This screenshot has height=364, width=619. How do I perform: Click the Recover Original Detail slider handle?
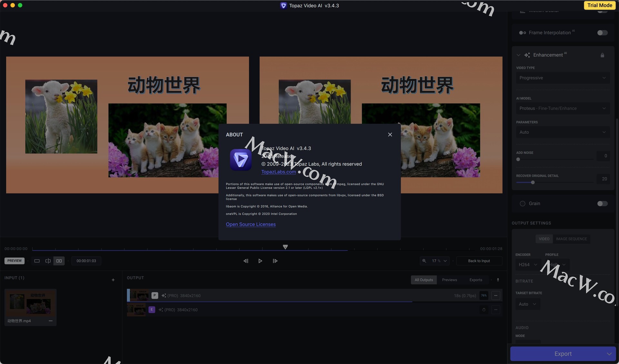pyautogui.click(x=533, y=182)
